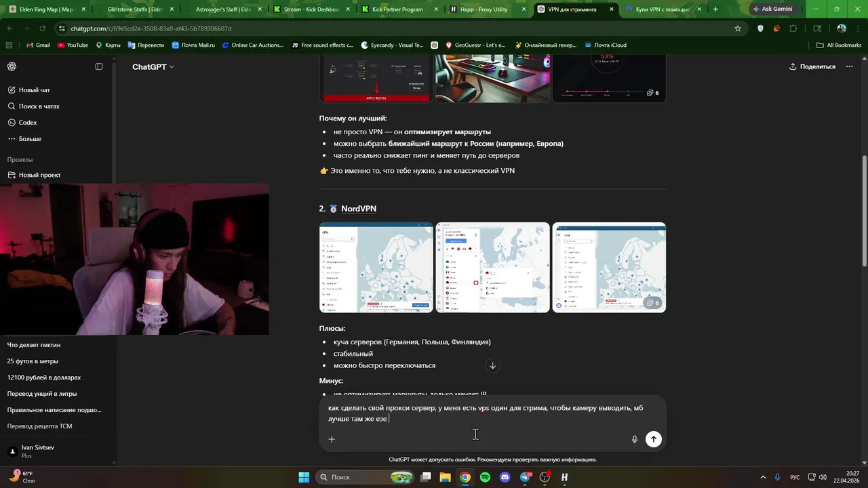Open chat Перевод унций в литры
The height and width of the screenshot is (488, 868).
tap(41, 394)
